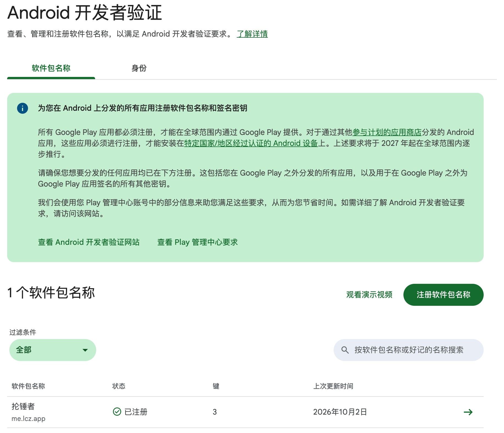
Task: Focus the package name search field
Action: pos(409,350)
